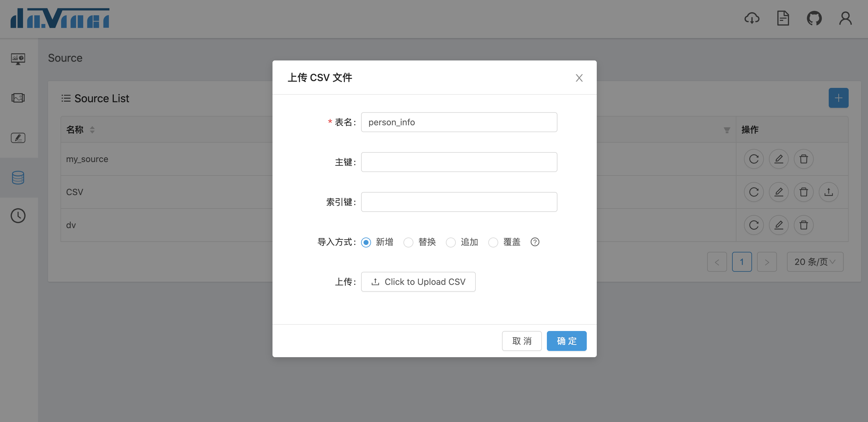Open the dashboard monitor sidebar icon

click(x=18, y=59)
